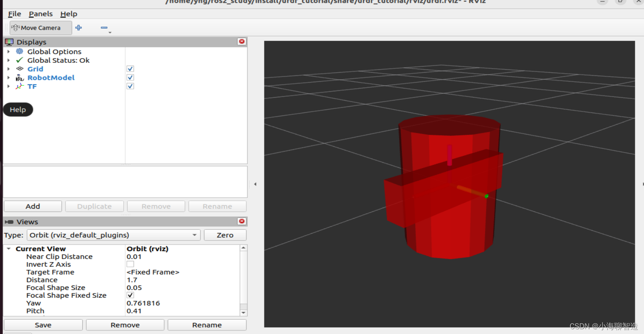
Task: Rename the selected view
Action: (x=207, y=325)
